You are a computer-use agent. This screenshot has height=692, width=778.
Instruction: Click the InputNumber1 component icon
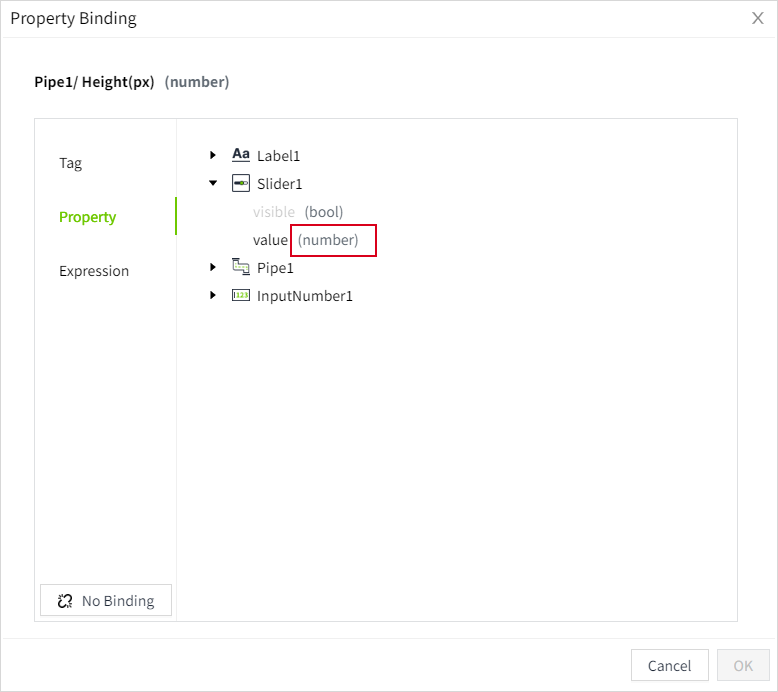click(241, 295)
